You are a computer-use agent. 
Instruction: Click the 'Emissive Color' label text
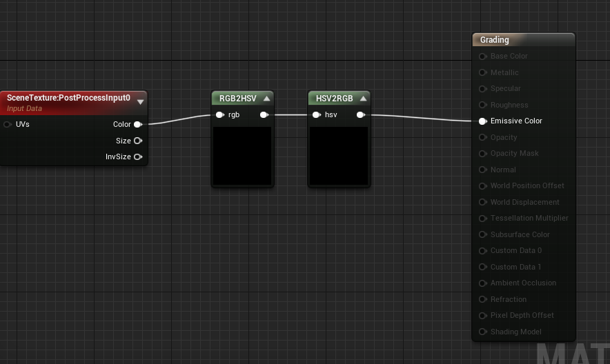pyautogui.click(x=516, y=121)
